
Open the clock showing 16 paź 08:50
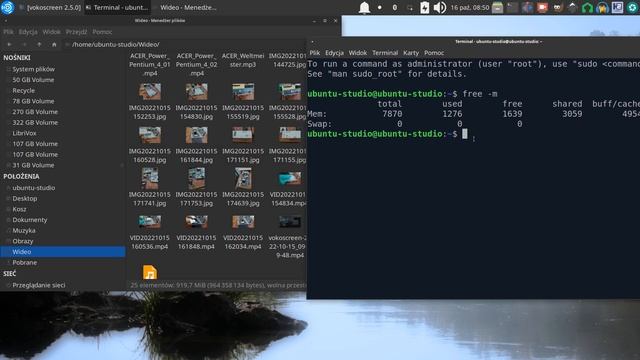point(470,7)
